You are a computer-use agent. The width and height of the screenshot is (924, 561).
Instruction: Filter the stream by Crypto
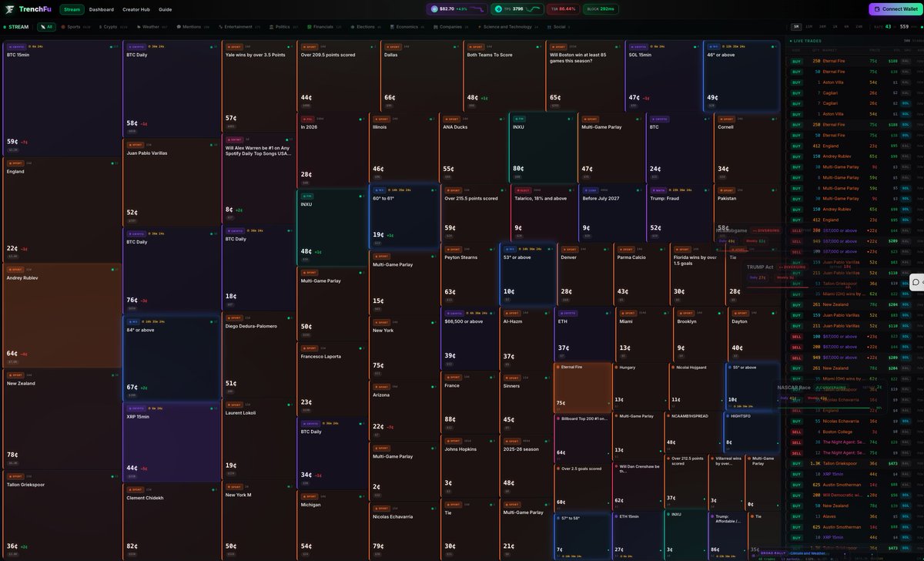(112, 27)
